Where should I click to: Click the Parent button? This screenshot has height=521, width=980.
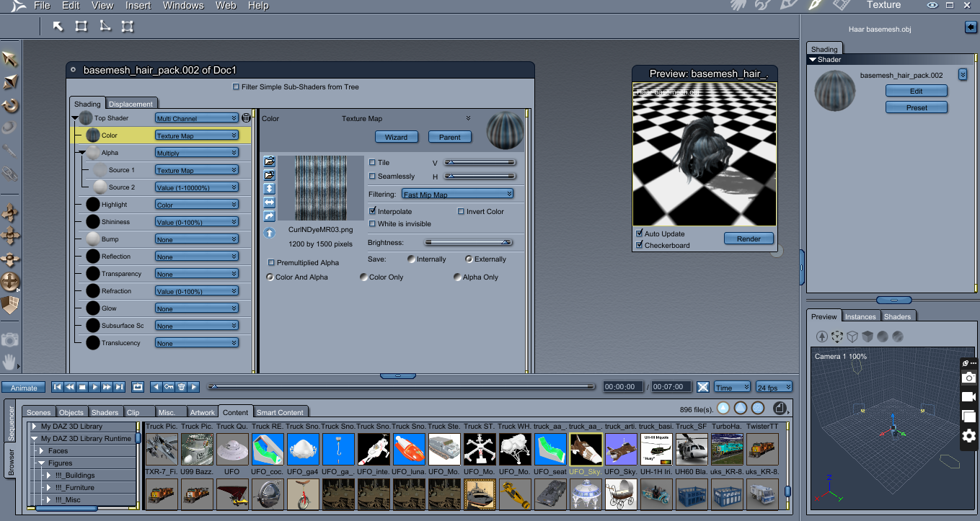[x=450, y=137]
